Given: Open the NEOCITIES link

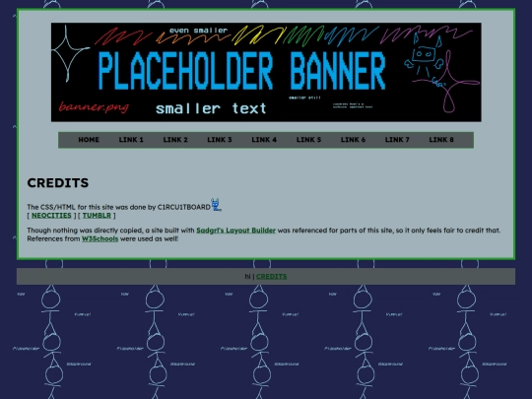Looking at the screenshot, I should (x=51, y=216).
